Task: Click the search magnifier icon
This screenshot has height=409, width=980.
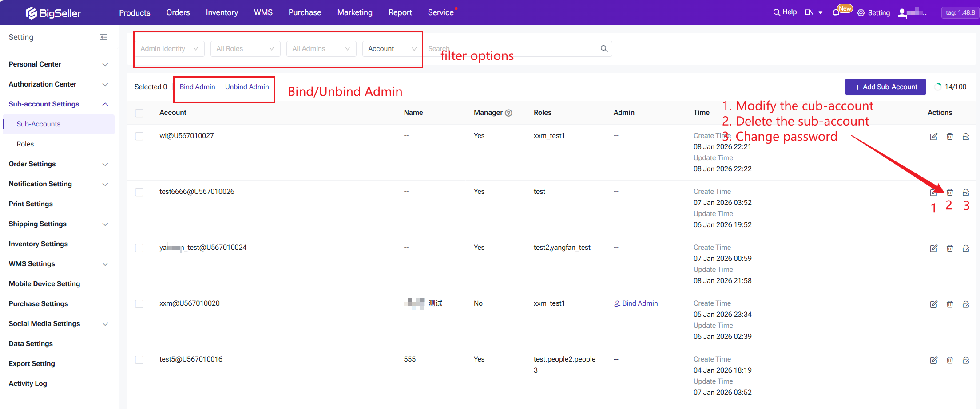Action: [x=604, y=49]
